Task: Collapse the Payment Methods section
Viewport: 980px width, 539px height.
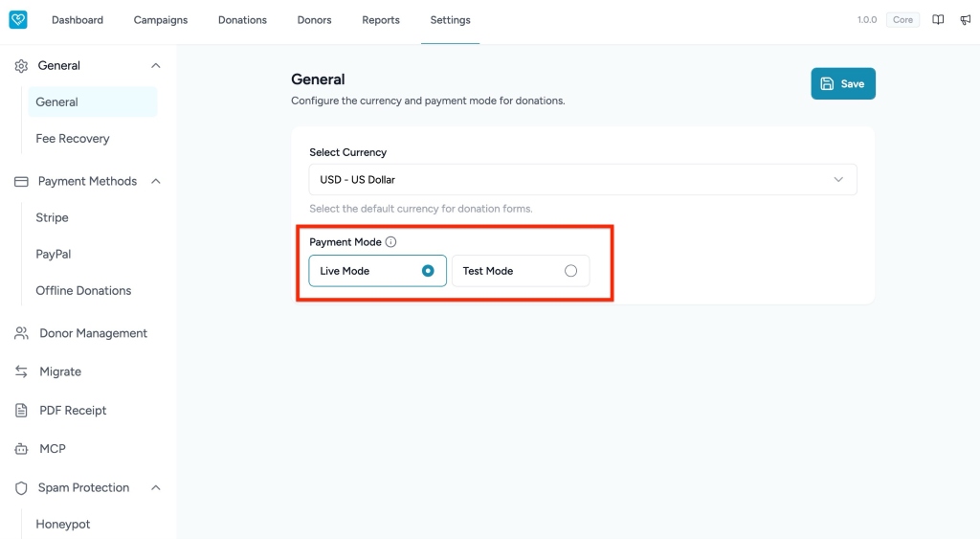Action: tap(156, 181)
